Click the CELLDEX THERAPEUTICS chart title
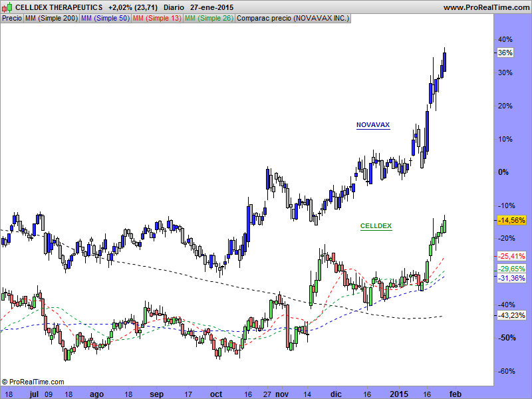532x399 pixels. pos(59,7)
